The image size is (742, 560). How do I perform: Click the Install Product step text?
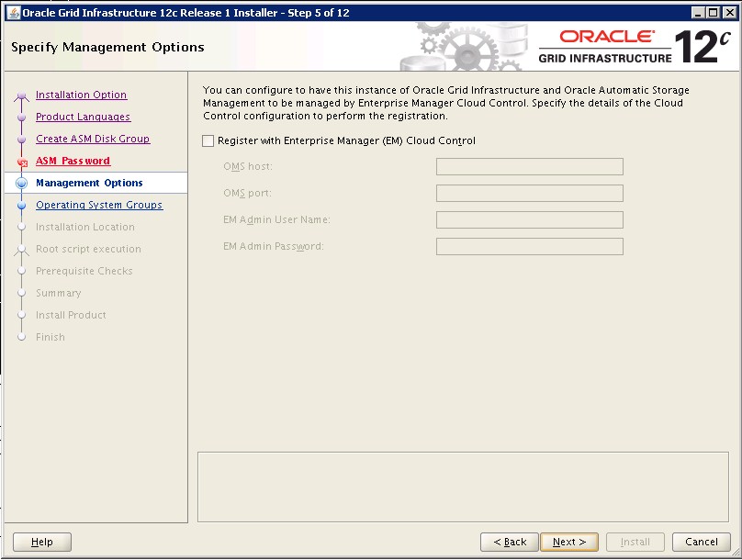pos(71,315)
